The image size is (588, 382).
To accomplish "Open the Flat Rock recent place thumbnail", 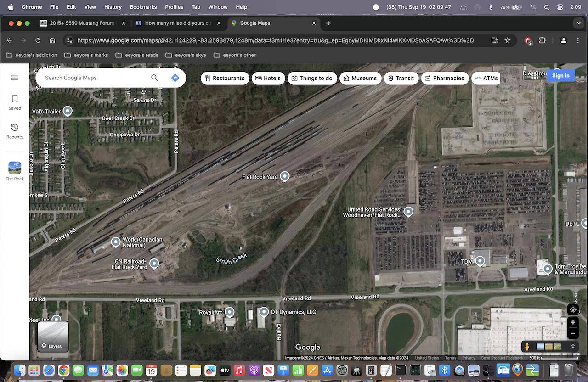I will point(15,171).
